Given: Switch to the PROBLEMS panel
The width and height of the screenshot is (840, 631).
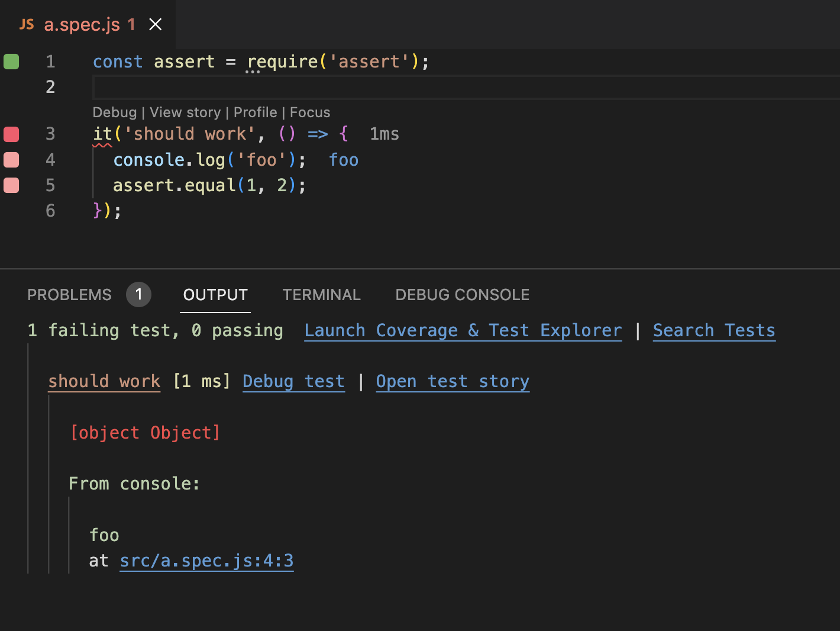Looking at the screenshot, I should 69,294.
